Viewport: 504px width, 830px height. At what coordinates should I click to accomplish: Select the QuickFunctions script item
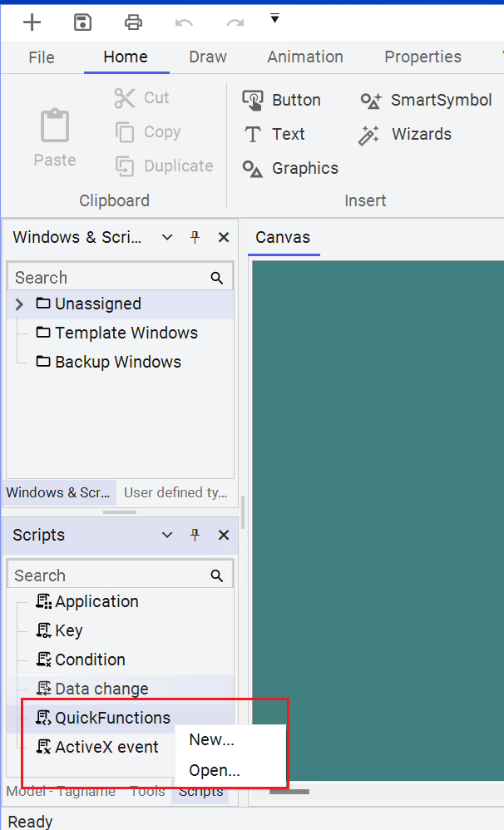tap(102, 719)
